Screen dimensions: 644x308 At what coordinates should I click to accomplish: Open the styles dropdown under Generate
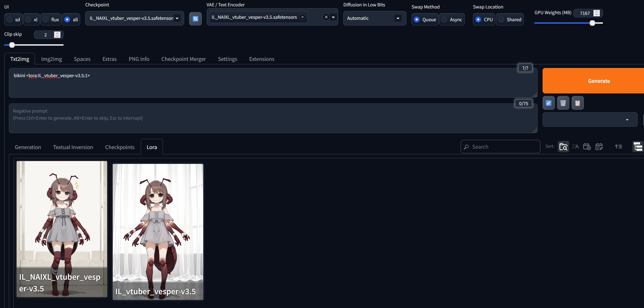pyautogui.click(x=590, y=120)
